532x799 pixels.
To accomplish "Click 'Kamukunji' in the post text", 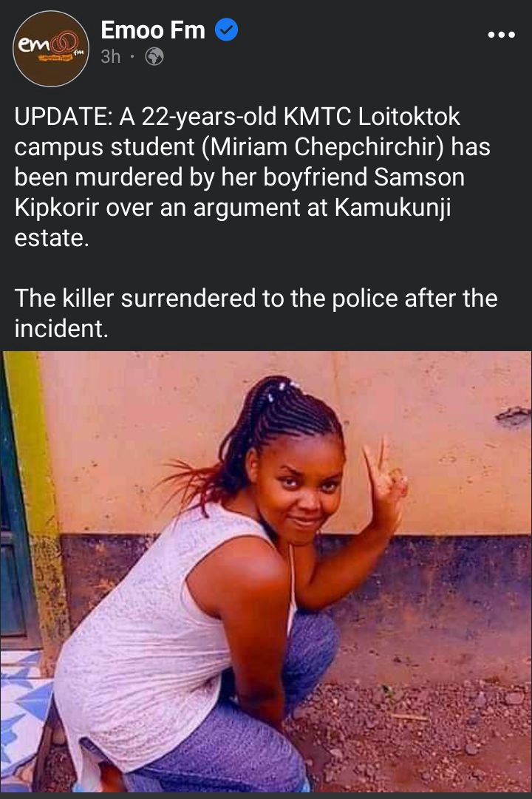I will (x=392, y=208).
